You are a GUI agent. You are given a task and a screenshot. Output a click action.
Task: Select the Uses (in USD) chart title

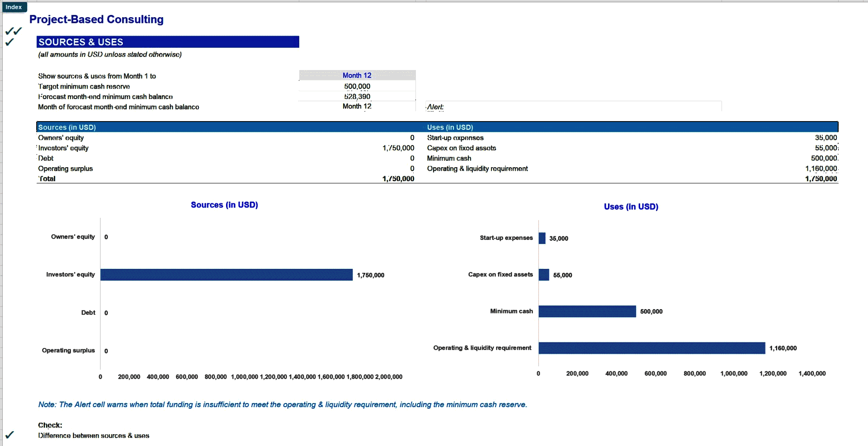(631, 207)
